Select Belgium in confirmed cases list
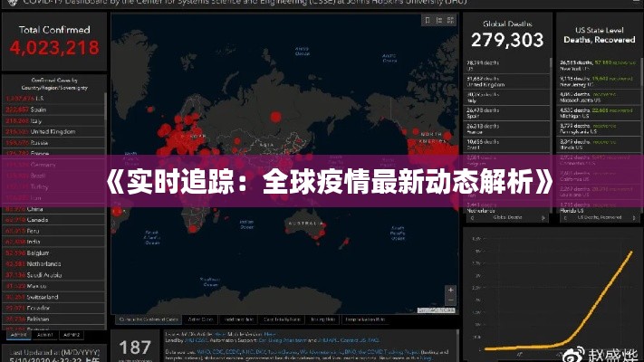The width and height of the screenshot is (644, 362). coord(53,252)
